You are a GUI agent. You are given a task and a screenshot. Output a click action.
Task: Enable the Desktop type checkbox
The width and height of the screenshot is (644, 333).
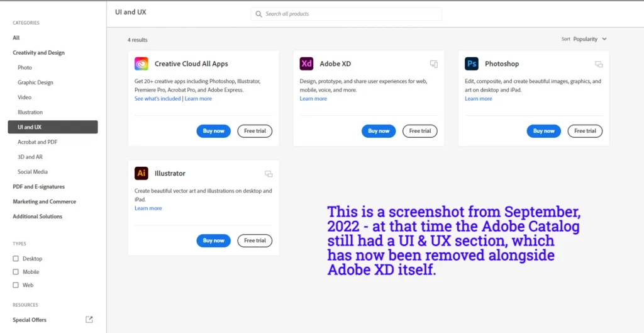click(16, 259)
